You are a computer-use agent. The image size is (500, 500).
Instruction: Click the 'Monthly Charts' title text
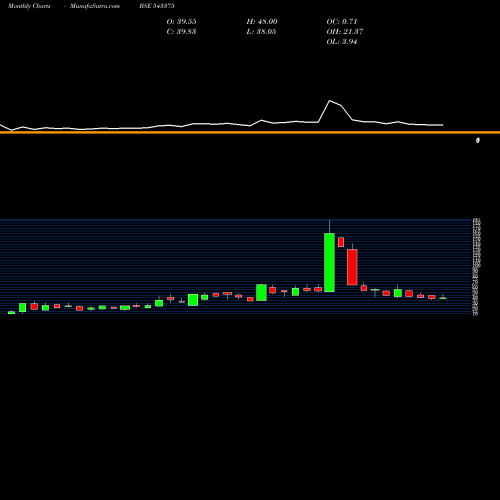(29, 6)
